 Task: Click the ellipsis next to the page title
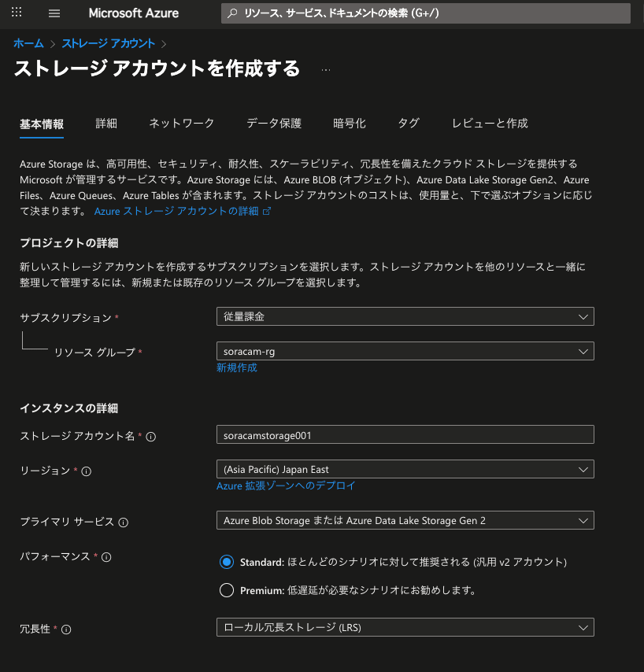pyautogui.click(x=326, y=70)
